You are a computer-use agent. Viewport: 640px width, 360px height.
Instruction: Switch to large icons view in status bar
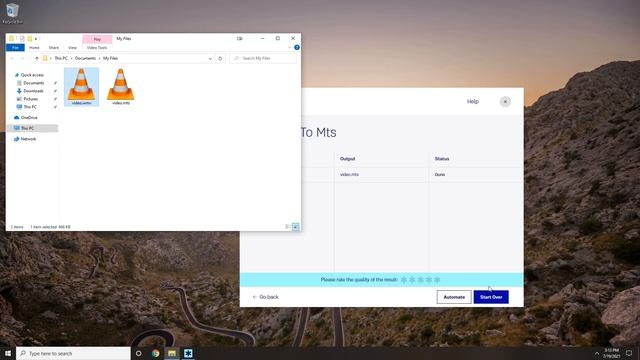pyautogui.click(x=296, y=227)
